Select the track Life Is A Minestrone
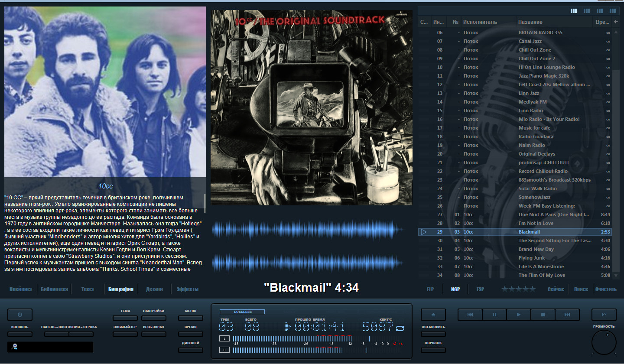Image resolution: width=624 pixels, height=364 pixels. click(x=515, y=266)
